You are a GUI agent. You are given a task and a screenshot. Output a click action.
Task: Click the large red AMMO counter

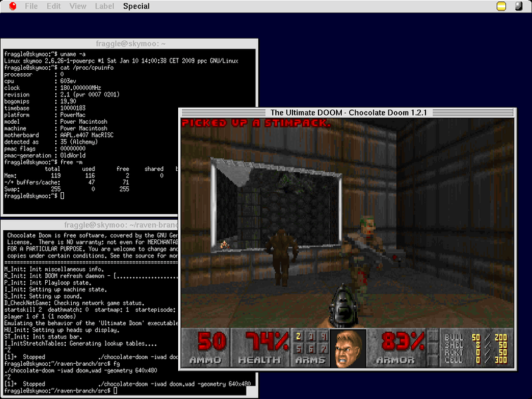(x=211, y=341)
